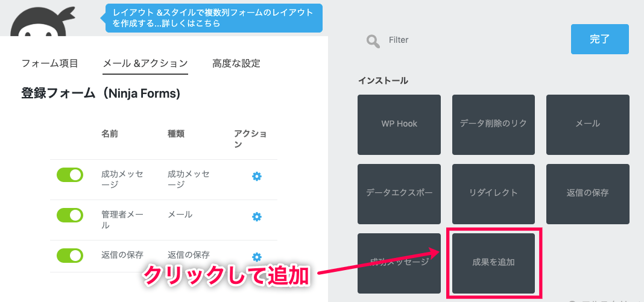Viewport: 644px width, 302px height.
Task: Select the 管理者メール name in the action list
Action: coord(122,220)
